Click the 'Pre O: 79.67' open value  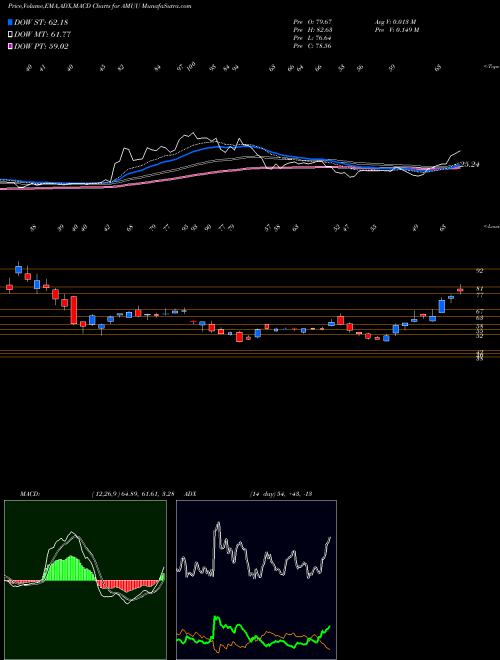point(312,22)
